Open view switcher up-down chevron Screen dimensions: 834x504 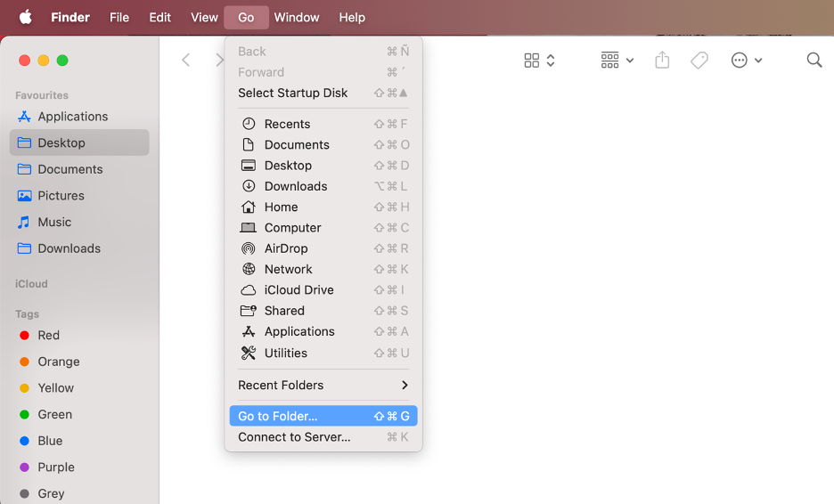point(551,60)
